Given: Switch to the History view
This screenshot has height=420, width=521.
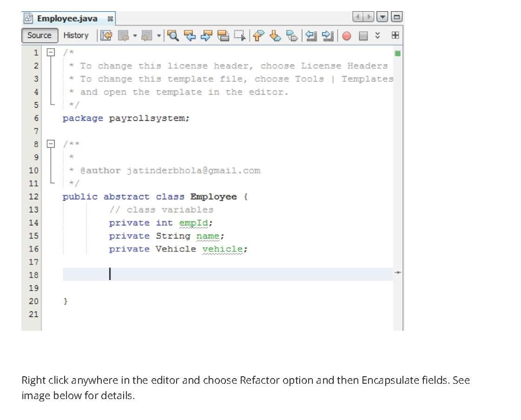Looking at the screenshot, I should [75, 35].
